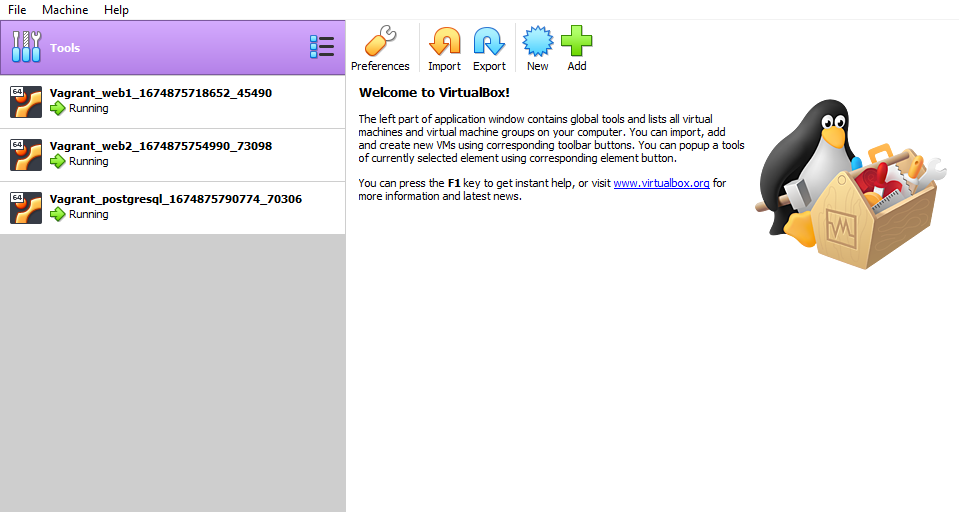Select Vagrant_postgresql_1674875790774_70306 machine name
959x512 pixels.
click(176, 199)
